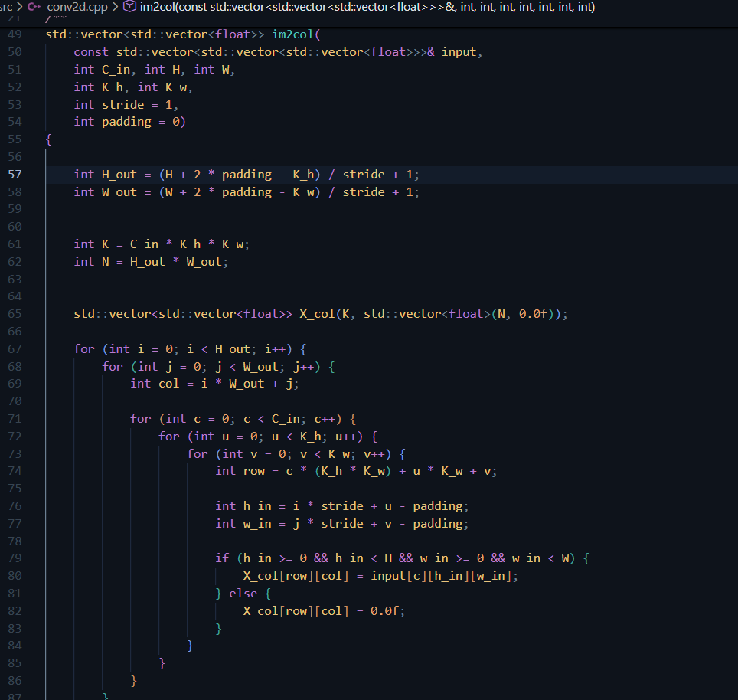Select the if keyword on line 79
This screenshot has height=700, width=738.
click(x=222, y=558)
